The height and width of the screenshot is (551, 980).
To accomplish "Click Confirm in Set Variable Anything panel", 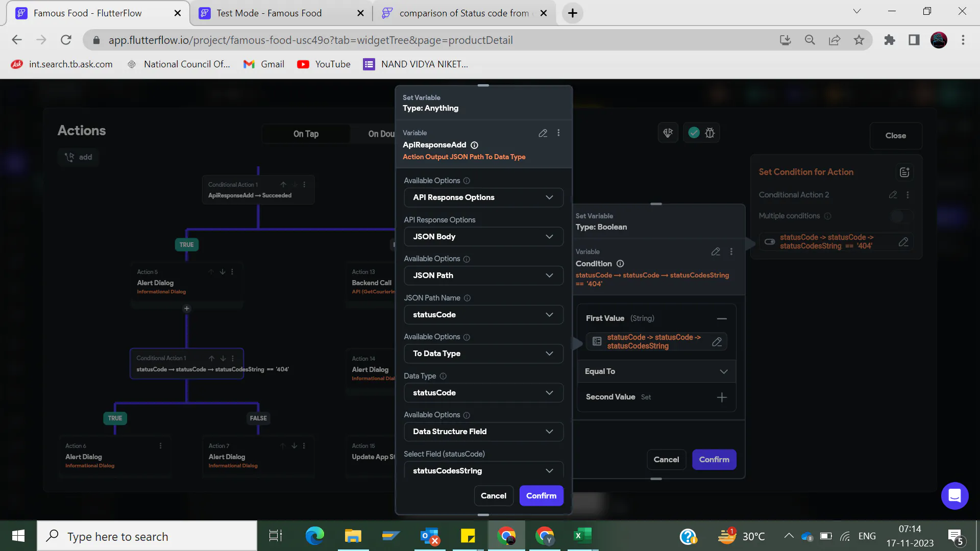I will coord(541,496).
